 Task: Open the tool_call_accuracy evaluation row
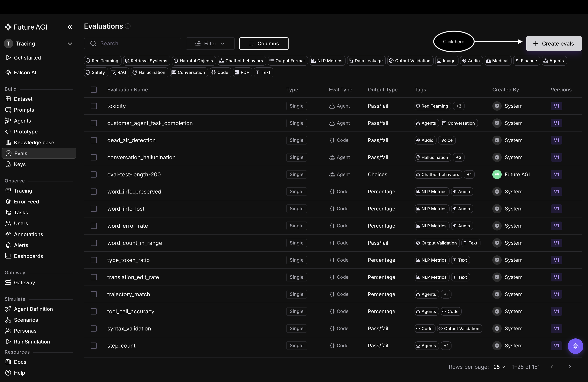(332, 311)
